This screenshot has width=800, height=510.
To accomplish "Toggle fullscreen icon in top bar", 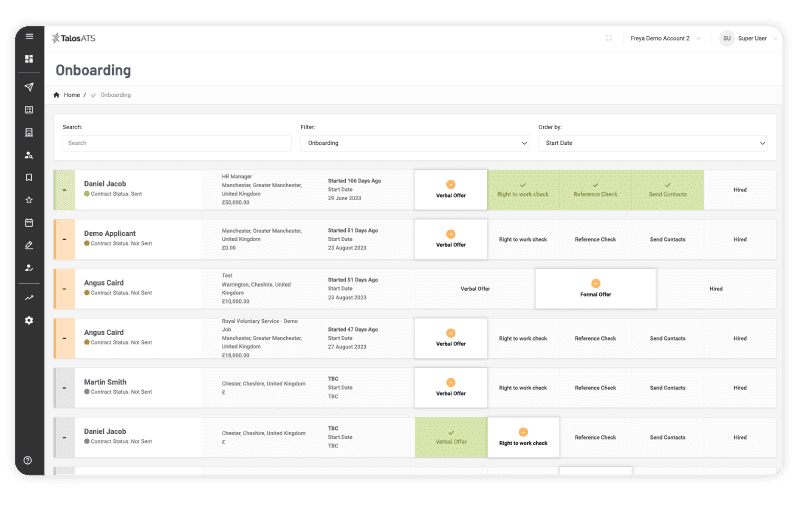I will coord(609,38).
